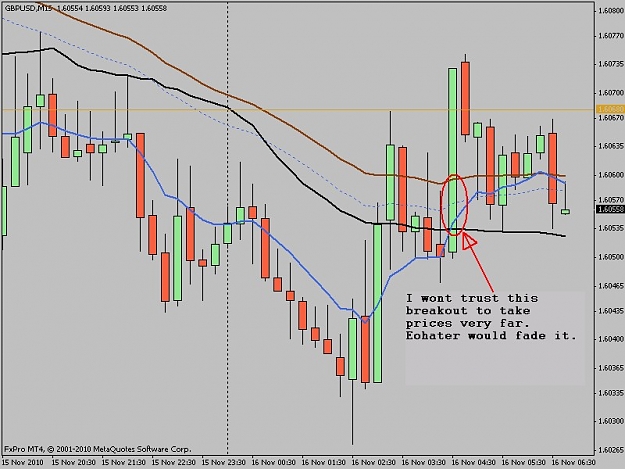Click the 1.60365 price scale value
This screenshot has height=469, width=625.
tap(611, 367)
